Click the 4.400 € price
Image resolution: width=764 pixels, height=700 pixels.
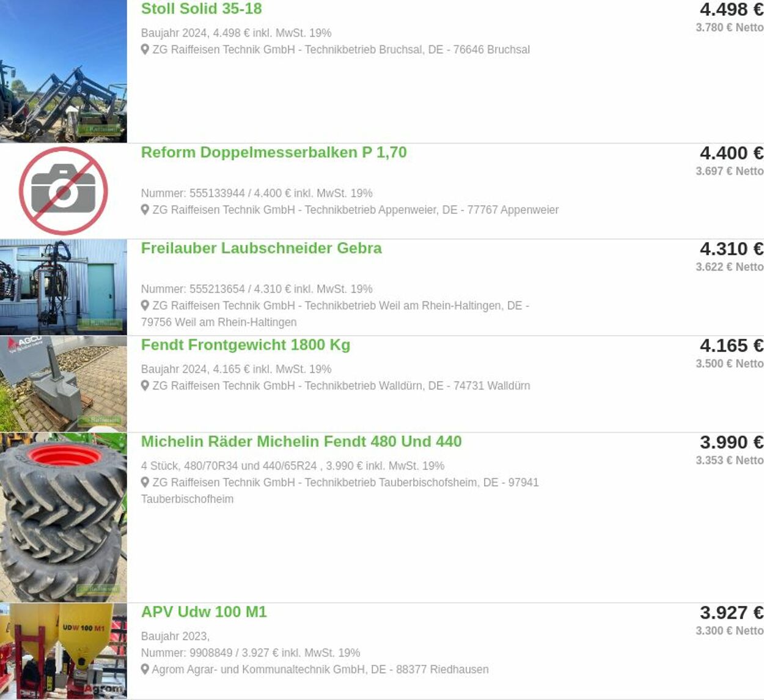(x=732, y=153)
